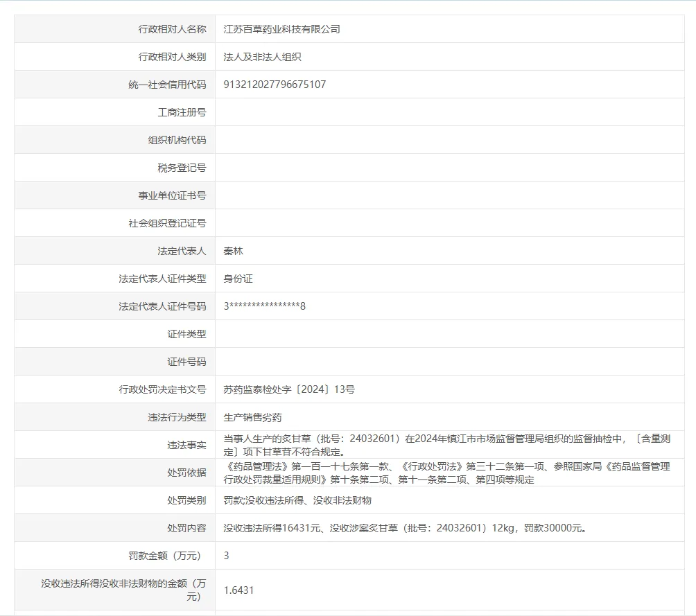Click the label 法定代表人
This screenshot has width=696, height=616.
click(182, 251)
